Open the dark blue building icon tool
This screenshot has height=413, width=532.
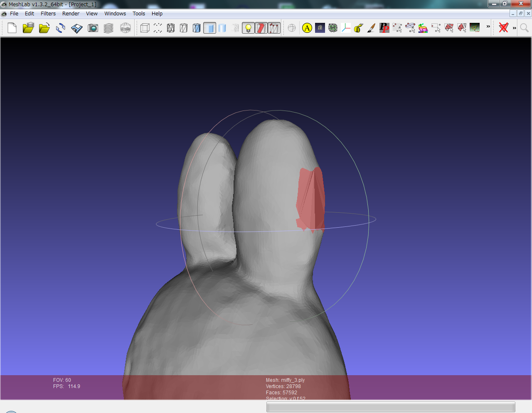(x=320, y=28)
